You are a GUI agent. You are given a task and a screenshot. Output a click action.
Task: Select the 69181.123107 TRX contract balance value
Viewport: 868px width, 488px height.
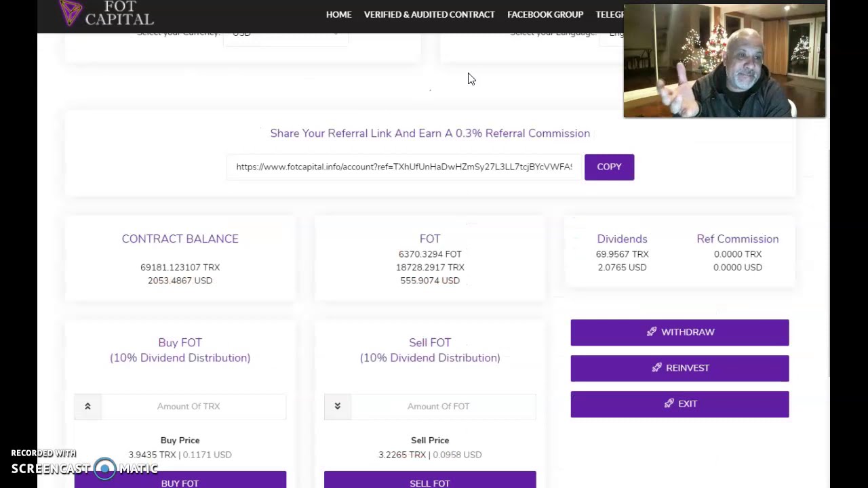pos(180,267)
